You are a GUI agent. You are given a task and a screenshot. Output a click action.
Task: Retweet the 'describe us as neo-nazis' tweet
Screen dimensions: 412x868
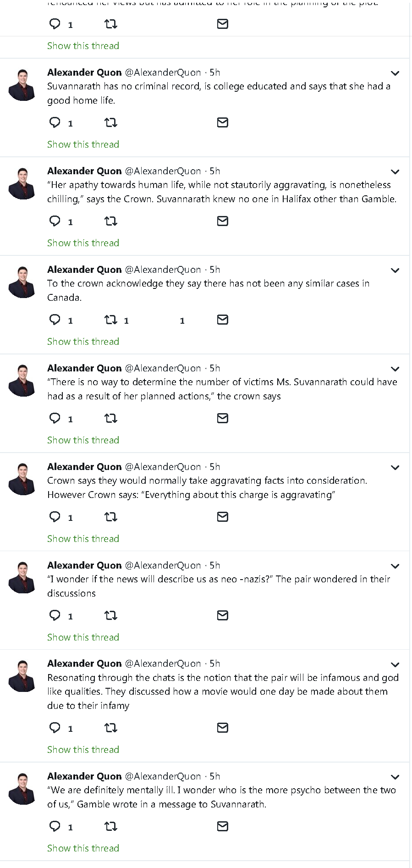[111, 615]
